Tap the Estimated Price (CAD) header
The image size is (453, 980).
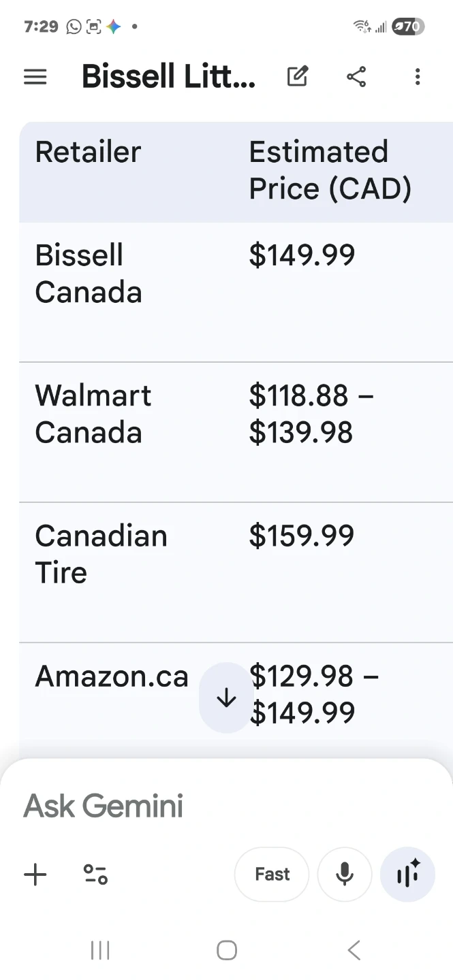330,170
